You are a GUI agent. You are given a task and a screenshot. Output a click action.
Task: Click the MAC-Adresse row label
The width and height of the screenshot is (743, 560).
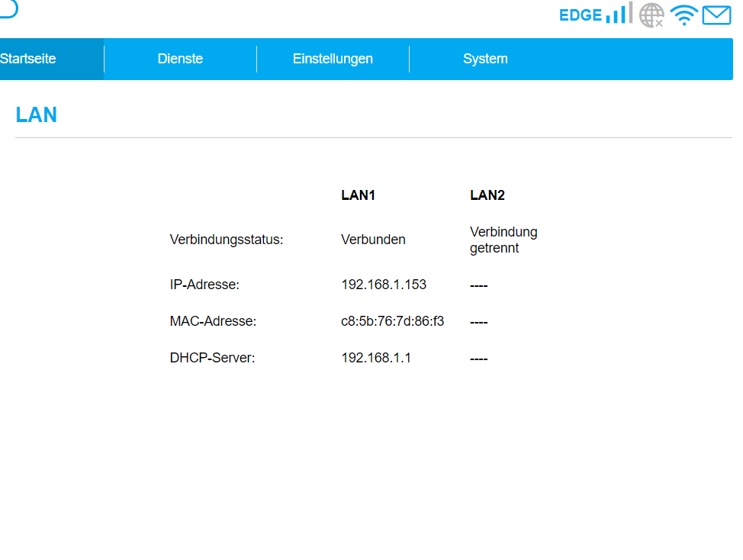[213, 321]
